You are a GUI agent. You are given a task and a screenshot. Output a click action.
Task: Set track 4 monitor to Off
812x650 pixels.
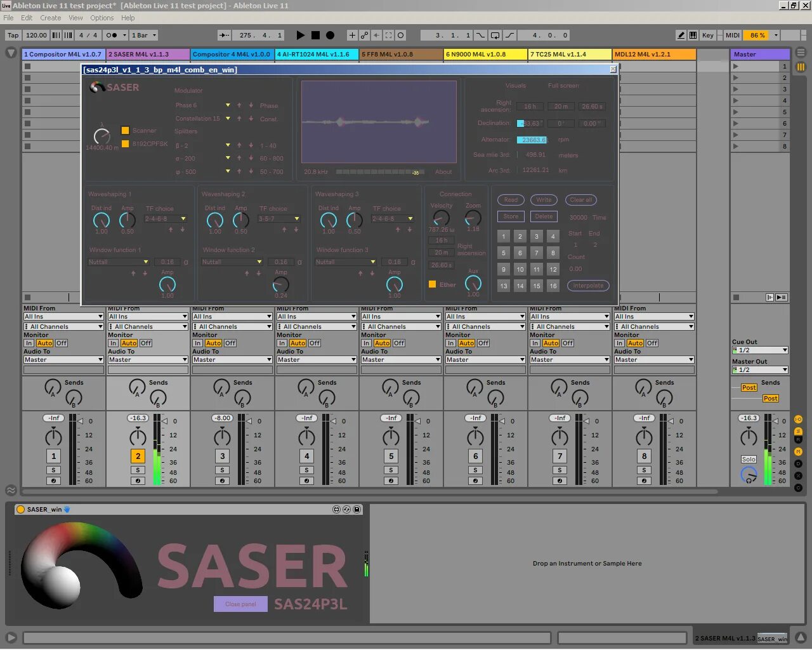click(315, 343)
